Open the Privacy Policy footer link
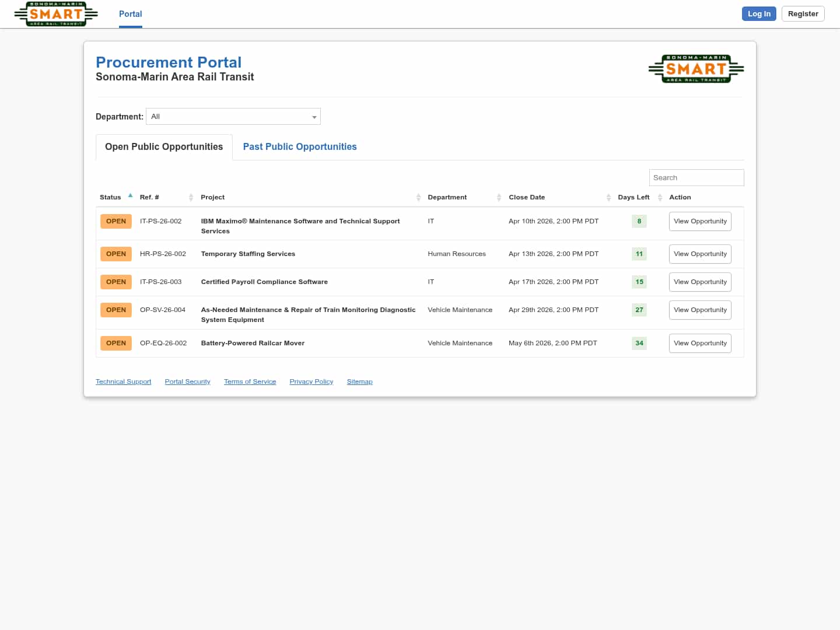The width and height of the screenshot is (840, 630). (x=311, y=381)
